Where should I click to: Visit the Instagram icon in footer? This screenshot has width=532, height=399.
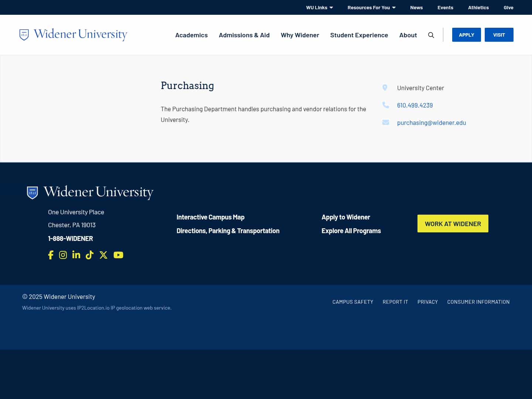pyautogui.click(x=63, y=255)
